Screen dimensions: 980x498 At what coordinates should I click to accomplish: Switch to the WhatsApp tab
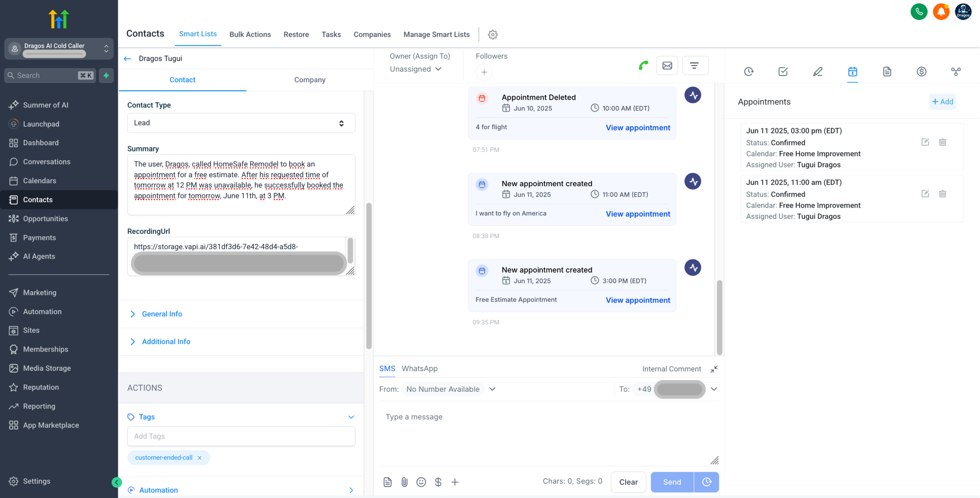point(419,368)
